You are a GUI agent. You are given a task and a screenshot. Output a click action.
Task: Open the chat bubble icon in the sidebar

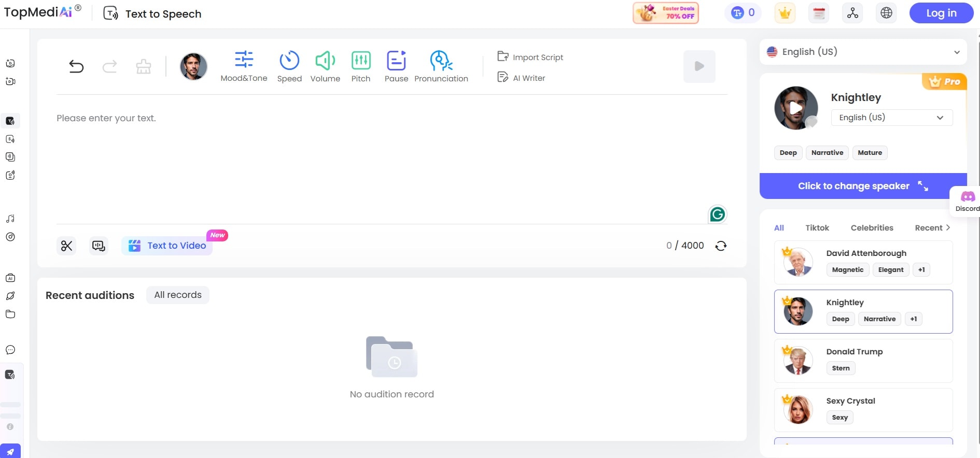[10, 350]
